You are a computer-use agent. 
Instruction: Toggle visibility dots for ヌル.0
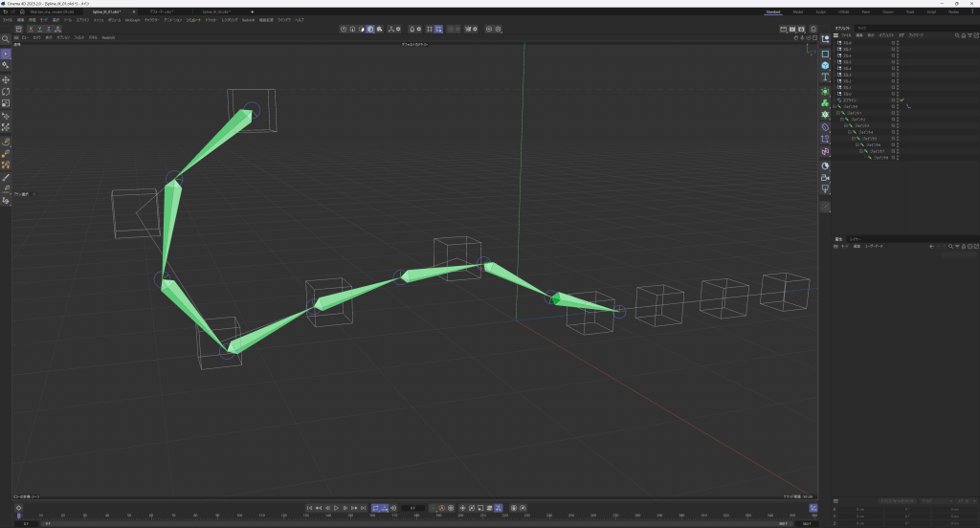[898, 94]
